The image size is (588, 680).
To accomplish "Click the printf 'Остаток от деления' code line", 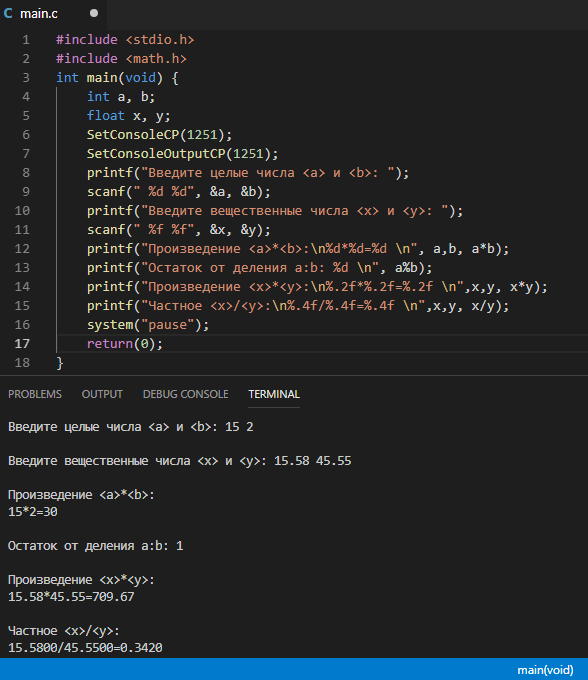I will point(260,268).
